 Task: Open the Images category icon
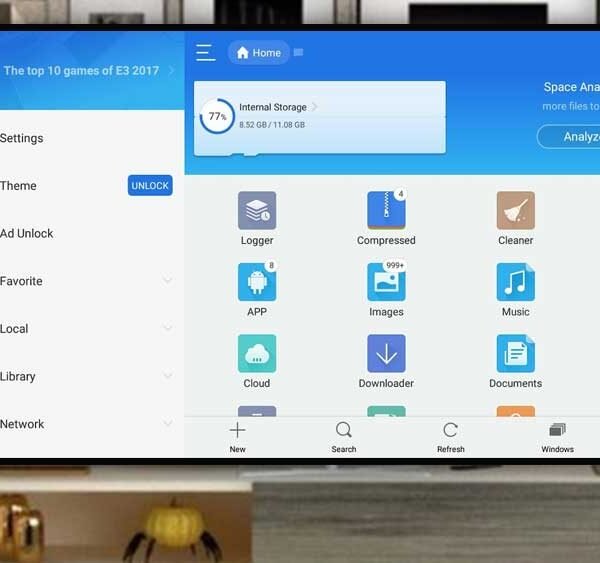click(x=386, y=282)
